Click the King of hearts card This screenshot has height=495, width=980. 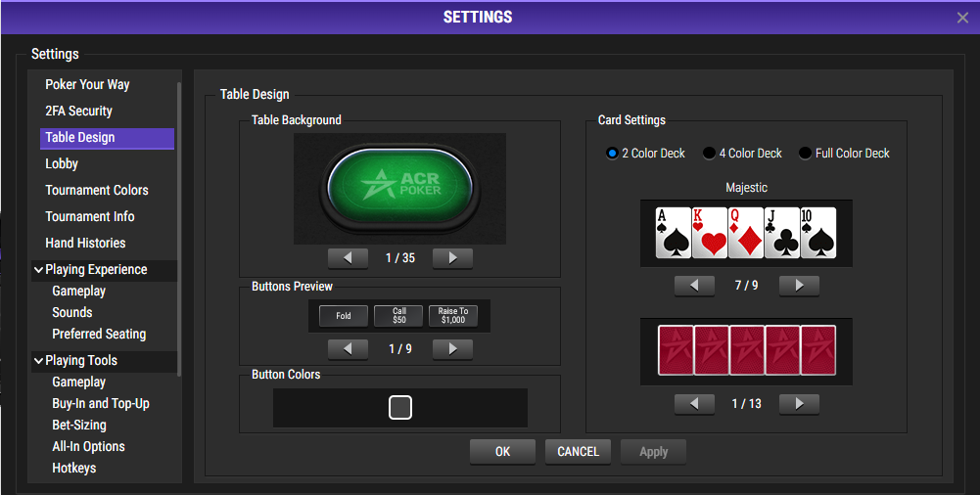pos(710,233)
